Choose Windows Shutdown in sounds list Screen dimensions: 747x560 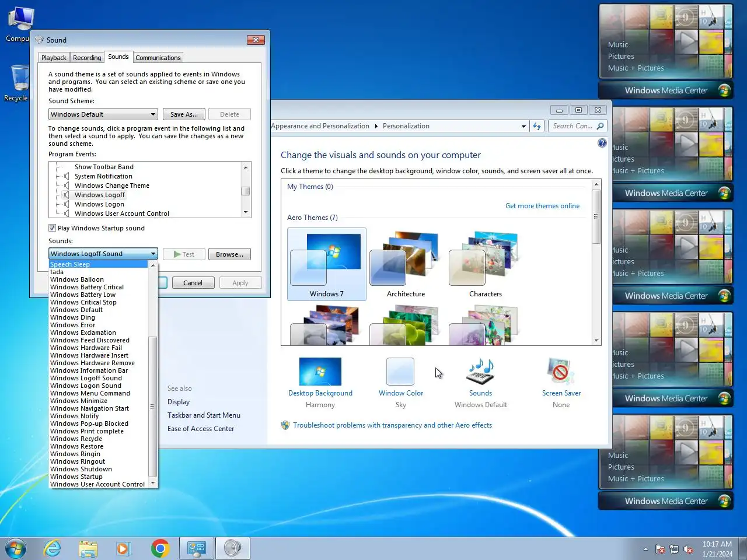pyautogui.click(x=81, y=469)
